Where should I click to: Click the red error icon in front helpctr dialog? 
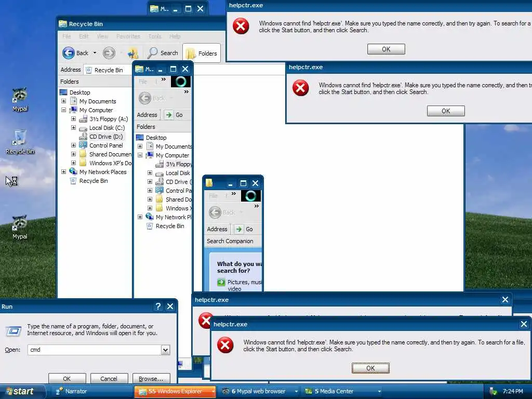tap(225, 345)
